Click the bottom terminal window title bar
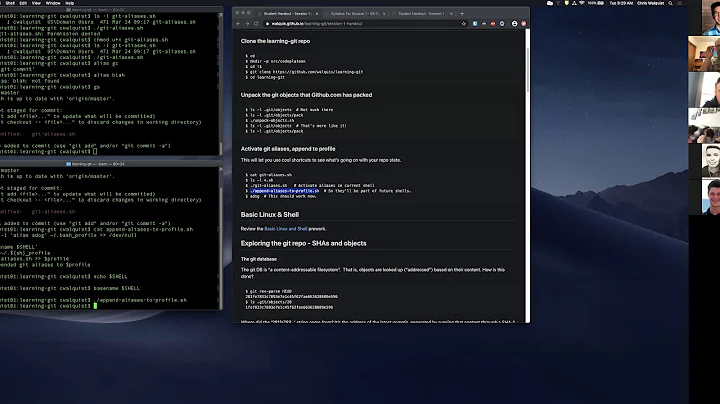 pos(110,164)
